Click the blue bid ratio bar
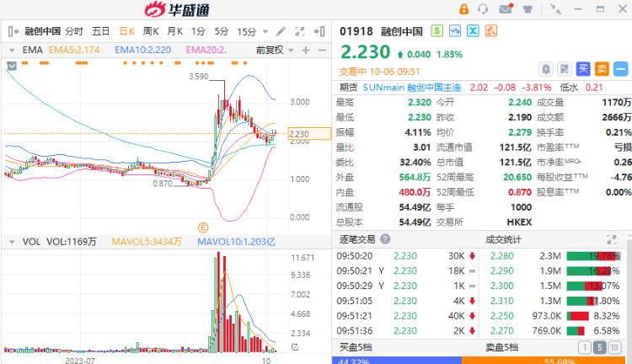 (397, 361)
